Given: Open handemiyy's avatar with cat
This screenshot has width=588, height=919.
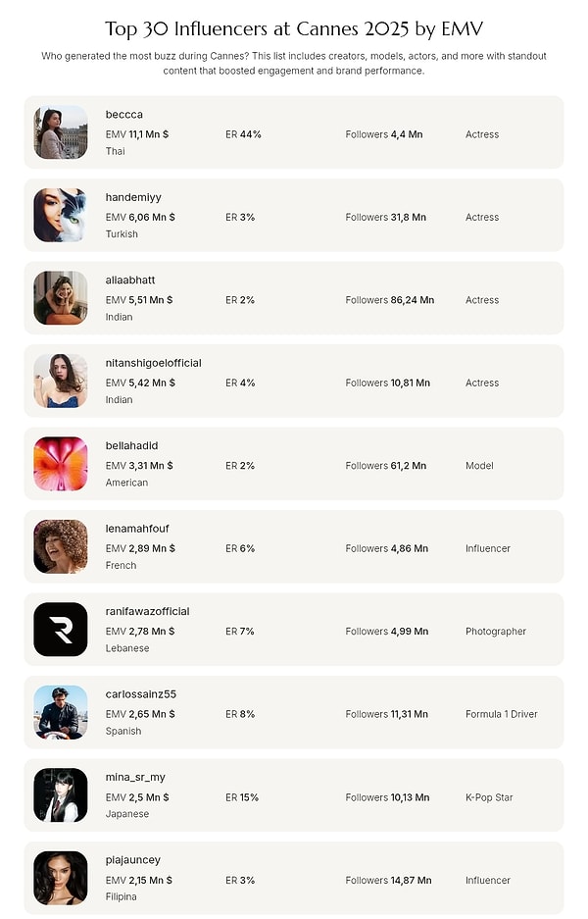Looking at the screenshot, I should coord(60,215).
